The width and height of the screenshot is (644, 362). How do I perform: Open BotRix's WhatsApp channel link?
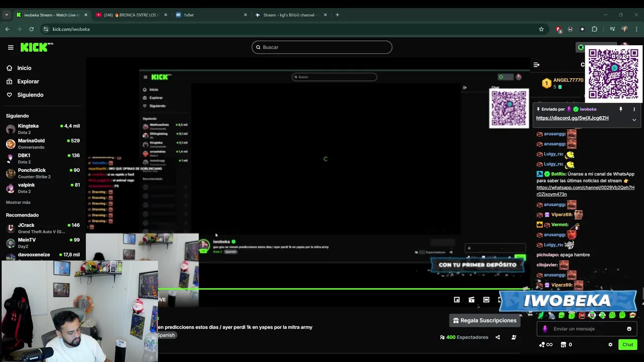coord(585,191)
